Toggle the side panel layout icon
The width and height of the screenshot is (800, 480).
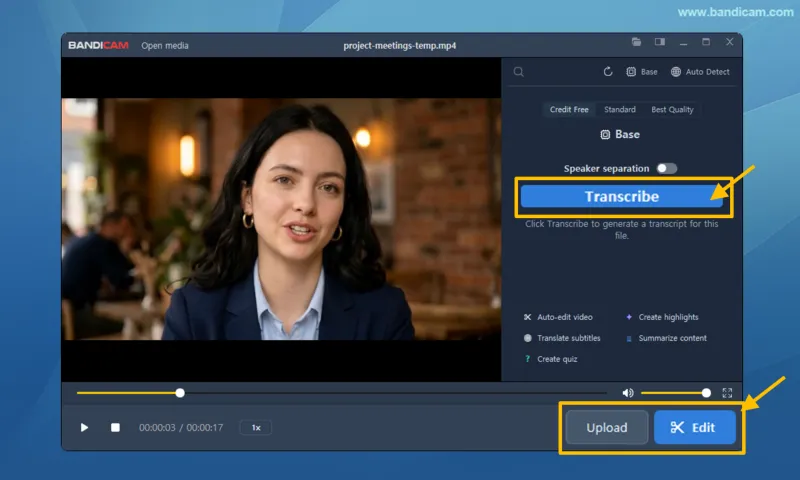660,42
